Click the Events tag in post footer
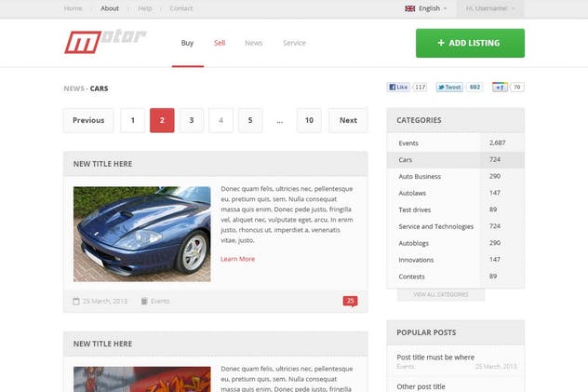The image size is (588, 392). (x=160, y=301)
